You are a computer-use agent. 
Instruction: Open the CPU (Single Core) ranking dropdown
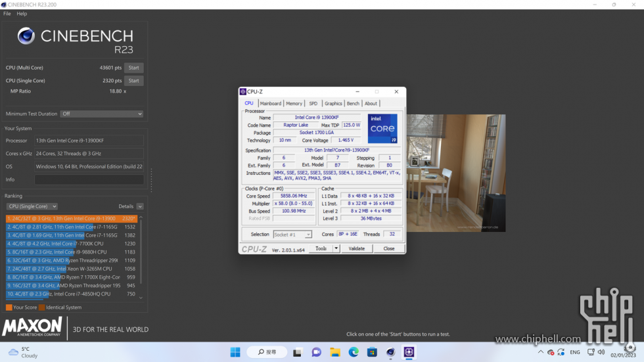(x=32, y=206)
